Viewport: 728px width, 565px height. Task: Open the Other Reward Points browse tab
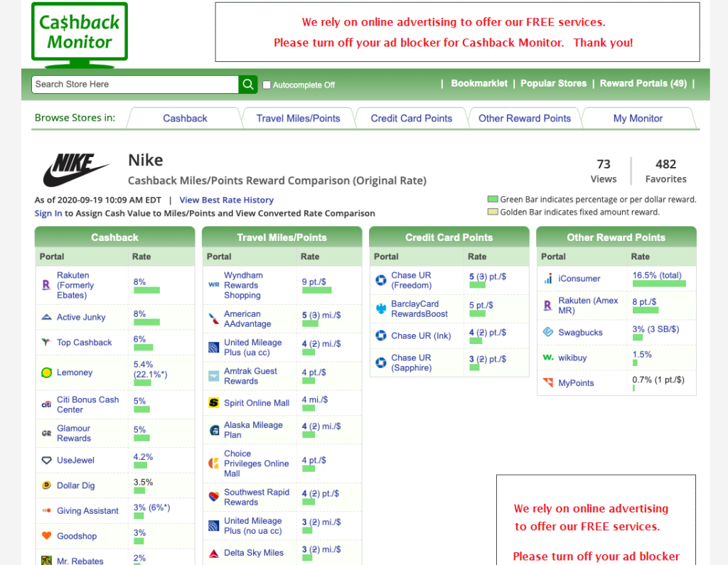[x=525, y=119]
